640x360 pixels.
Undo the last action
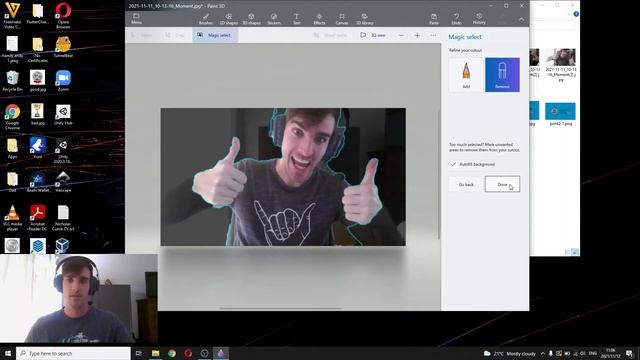[456, 19]
